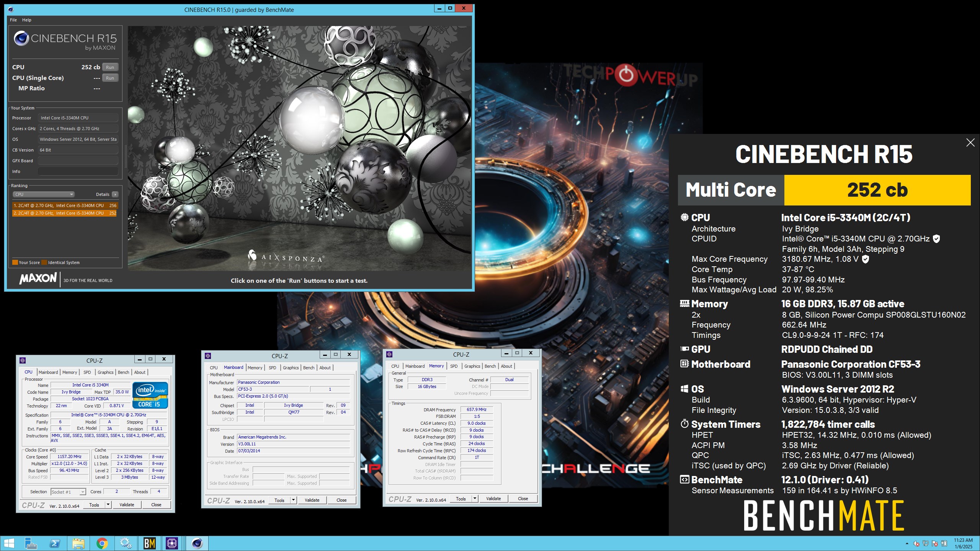Click the title icon of the CPU-Z Mainboard window
Viewport: 980px width, 551px height.
coord(208,355)
